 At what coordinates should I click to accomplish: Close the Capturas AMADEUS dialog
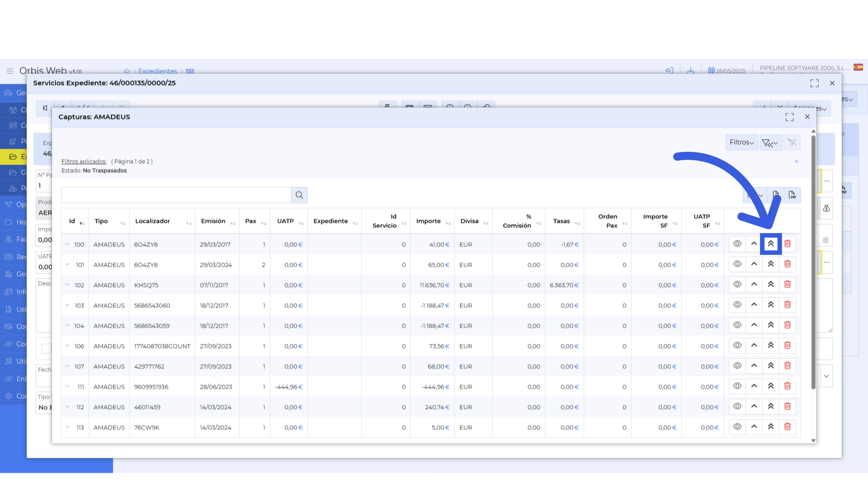pyautogui.click(x=807, y=117)
